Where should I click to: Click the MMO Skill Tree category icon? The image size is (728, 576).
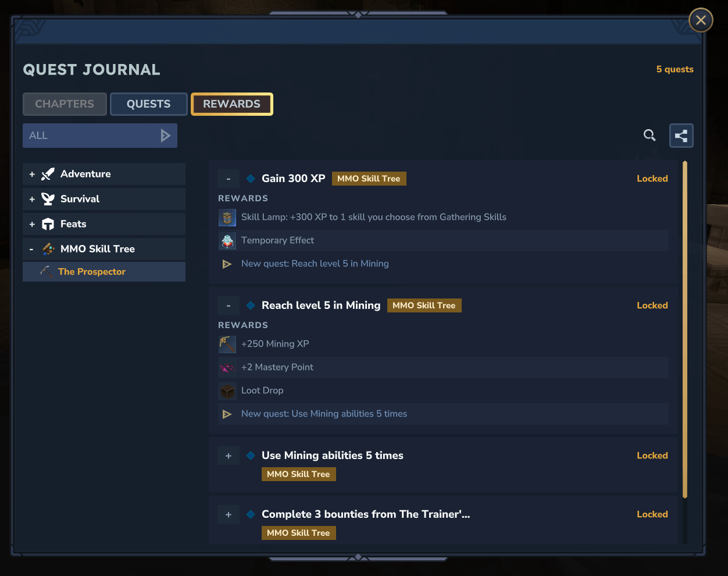(x=48, y=249)
